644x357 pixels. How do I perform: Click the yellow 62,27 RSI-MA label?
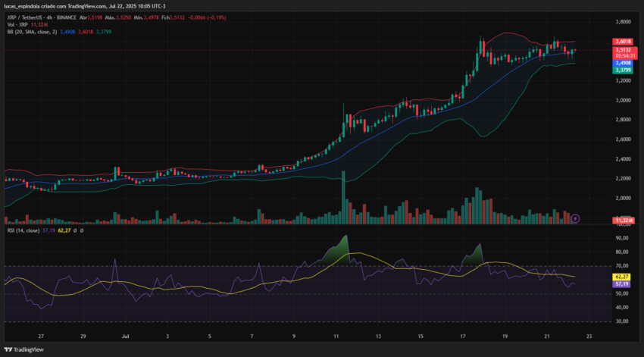coord(621,277)
